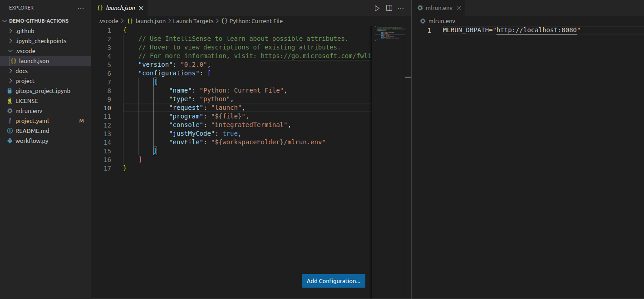This screenshot has width=644, height=299.
Task: Select mlrun.env in the Explorer
Action: 29,111
